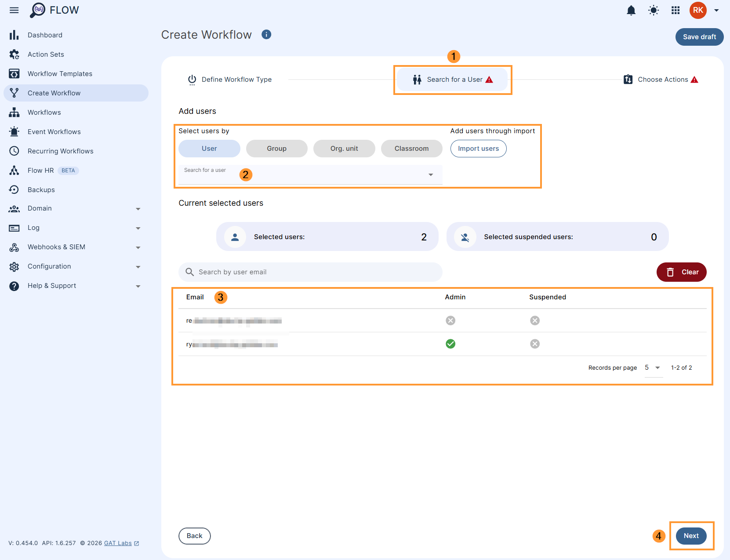The width and height of the screenshot is (730, 560).
Task: Click Next to proceed
Action: coord(691,536)
